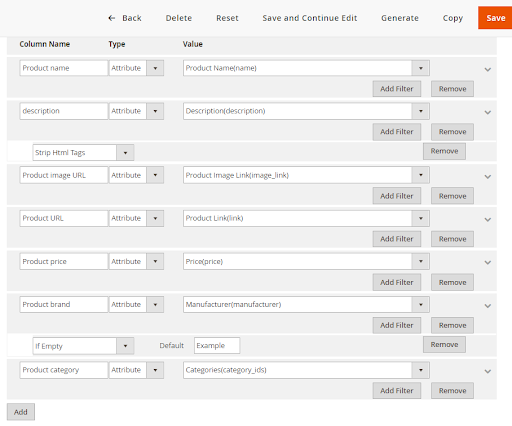Remove the If Empty filter

pyautogui.click(x=444, y=345)
